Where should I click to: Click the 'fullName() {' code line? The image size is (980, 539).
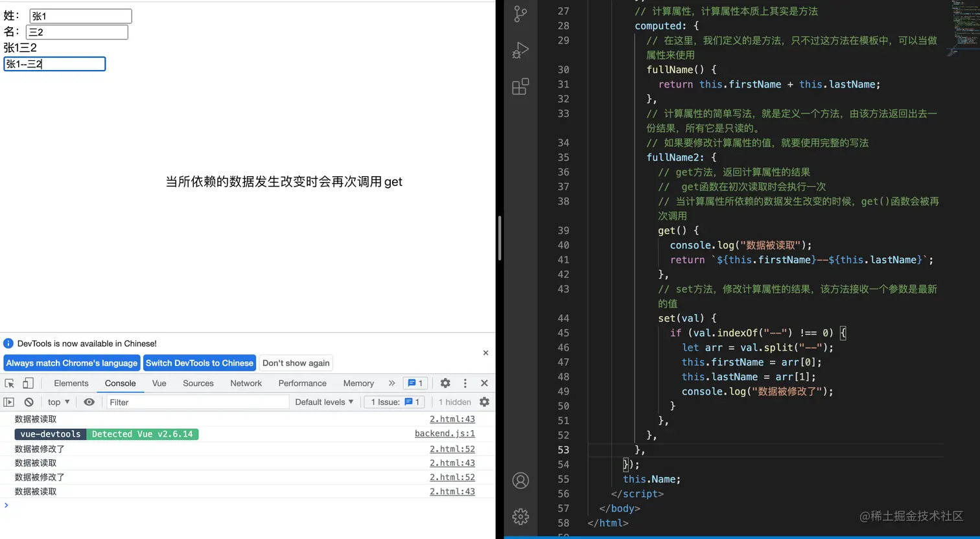click(681, 70)
